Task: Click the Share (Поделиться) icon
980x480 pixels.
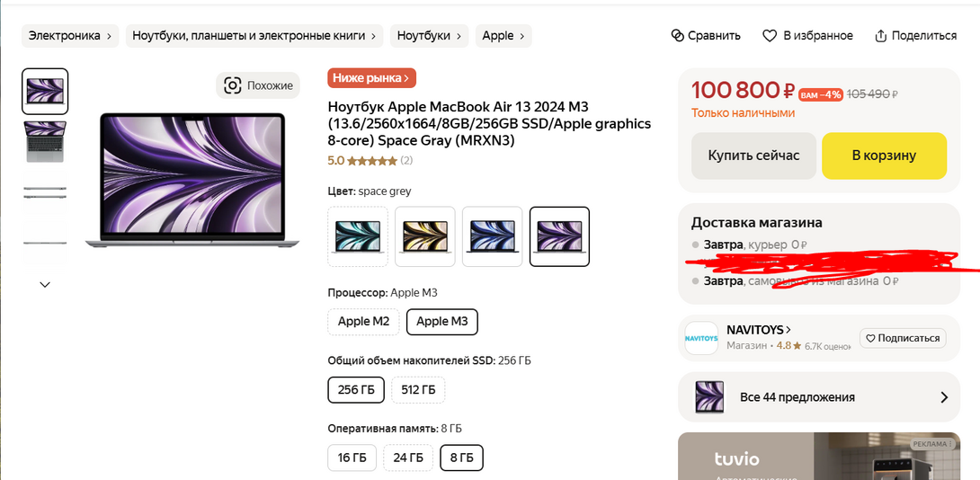Action: point(882,36)
